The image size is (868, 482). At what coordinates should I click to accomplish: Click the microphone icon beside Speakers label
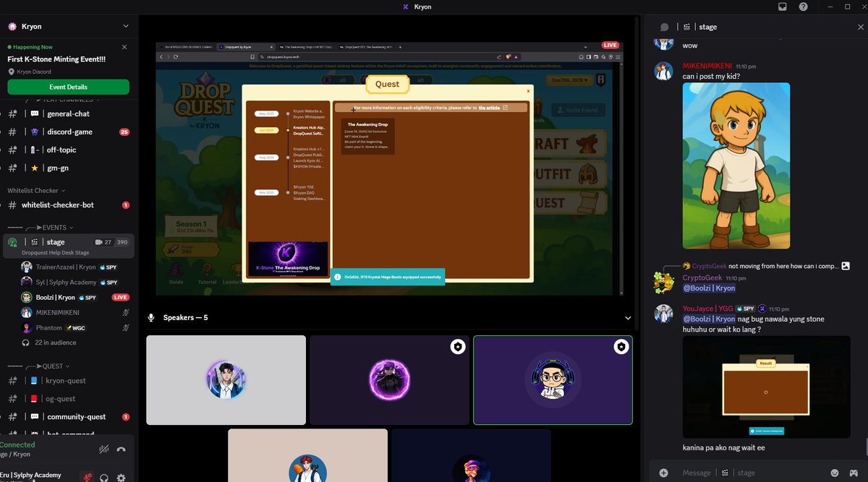pos(151,317)
